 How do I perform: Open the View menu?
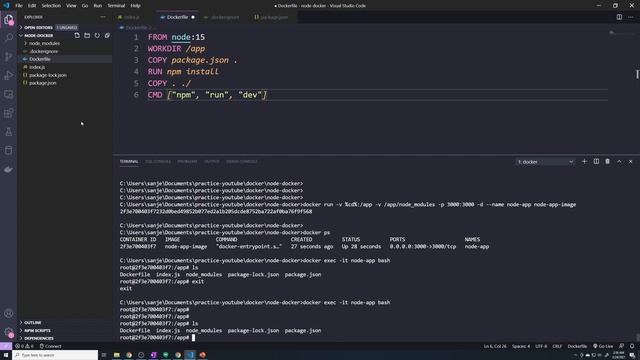71,6
